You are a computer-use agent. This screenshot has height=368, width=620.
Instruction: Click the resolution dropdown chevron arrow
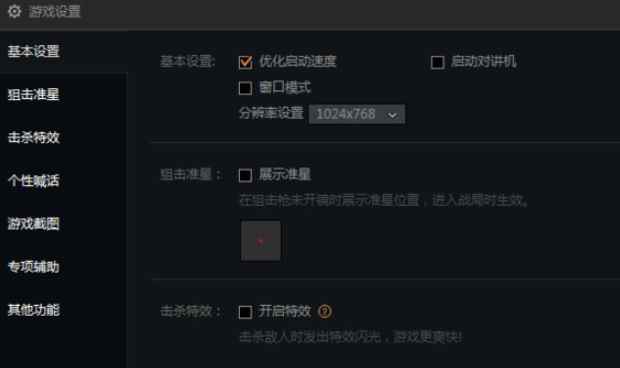click(392, 115)
